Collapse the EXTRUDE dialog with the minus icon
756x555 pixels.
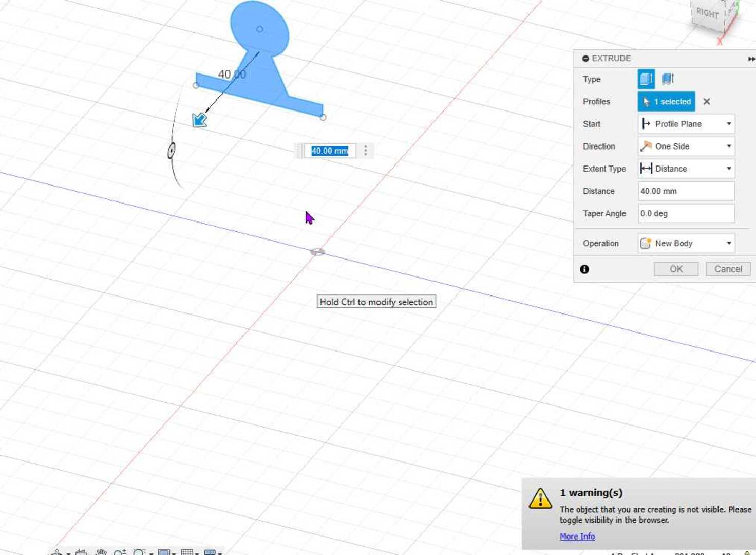pyautogui.click(x=585, y=59)
